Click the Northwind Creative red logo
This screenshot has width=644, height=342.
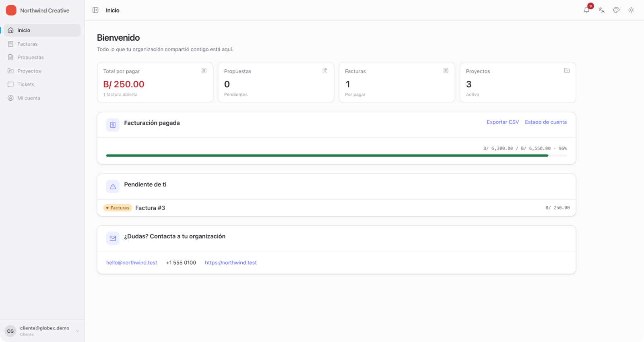(11, 10)
